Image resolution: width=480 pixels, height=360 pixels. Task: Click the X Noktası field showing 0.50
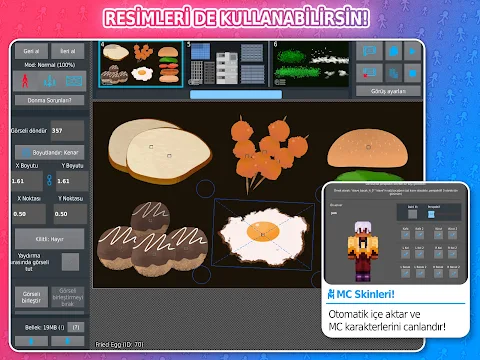(x=29, y=214)
